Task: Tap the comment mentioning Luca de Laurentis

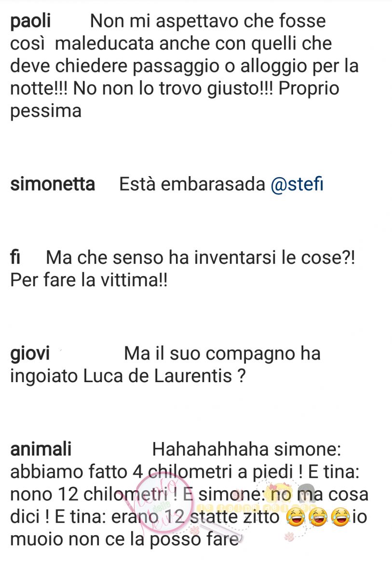Action: (x=165, y=364)
